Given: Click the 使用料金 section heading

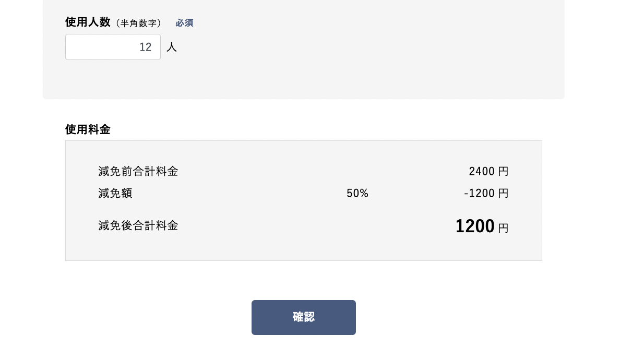Looking at the screenshot, I should click(x=88, y=129).
